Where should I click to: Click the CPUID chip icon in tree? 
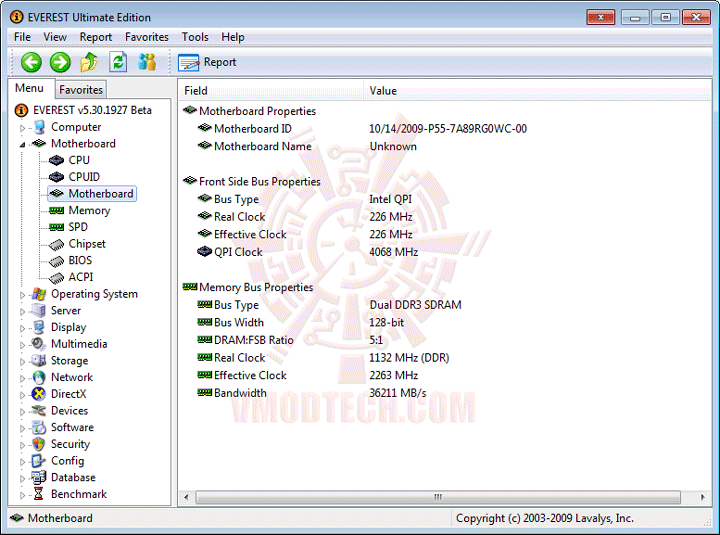click(56, 177)
